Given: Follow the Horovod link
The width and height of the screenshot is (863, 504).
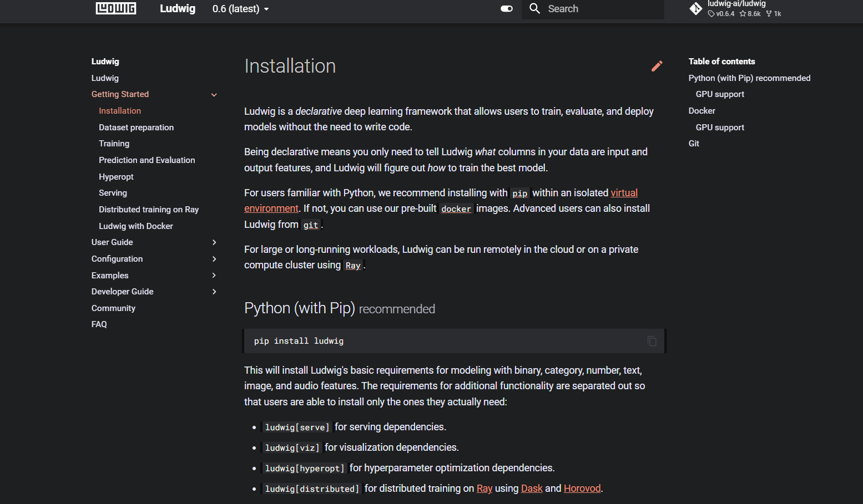Looking at the screenshot, I should point(582,488).
